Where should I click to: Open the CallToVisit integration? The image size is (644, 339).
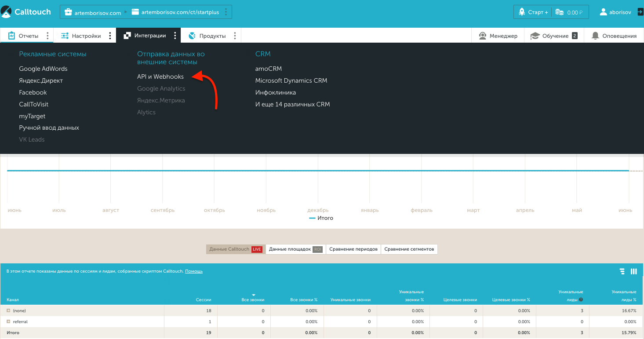tap(34, 104)
